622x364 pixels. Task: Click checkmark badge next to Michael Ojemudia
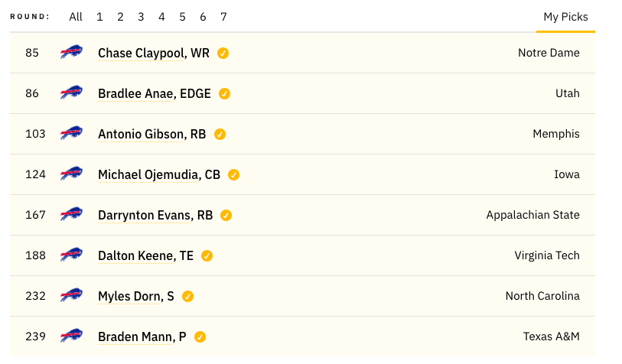click(233, 175)
